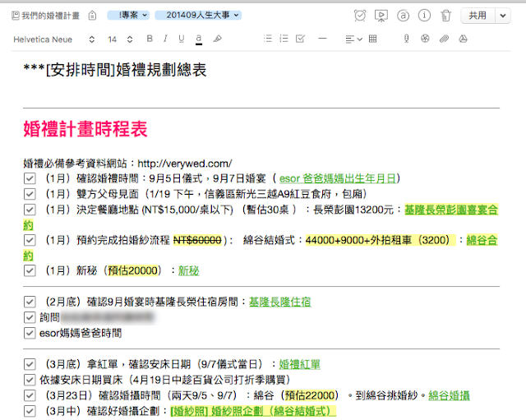Open 綿谷合約 note link
This screenshot has height=420, width=526.
click(x=482, y=240)
